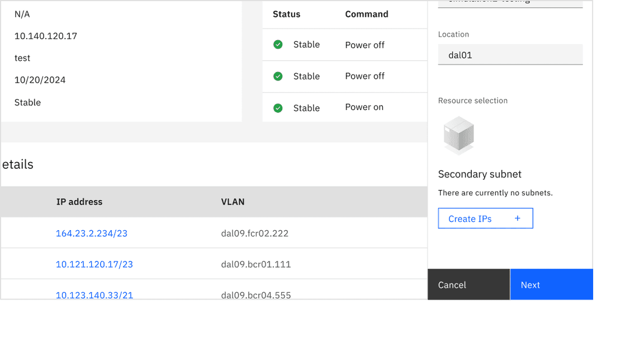Click the green check icon in the Power on row
The image size is (644, 362).
[x=278, y=108]
